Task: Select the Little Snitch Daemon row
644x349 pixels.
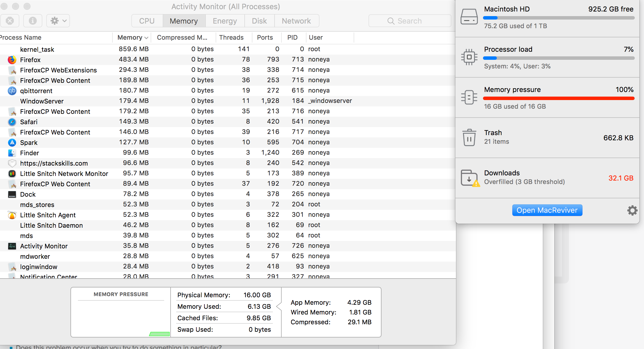Action: pyautogui.click(x=228, y=225)
